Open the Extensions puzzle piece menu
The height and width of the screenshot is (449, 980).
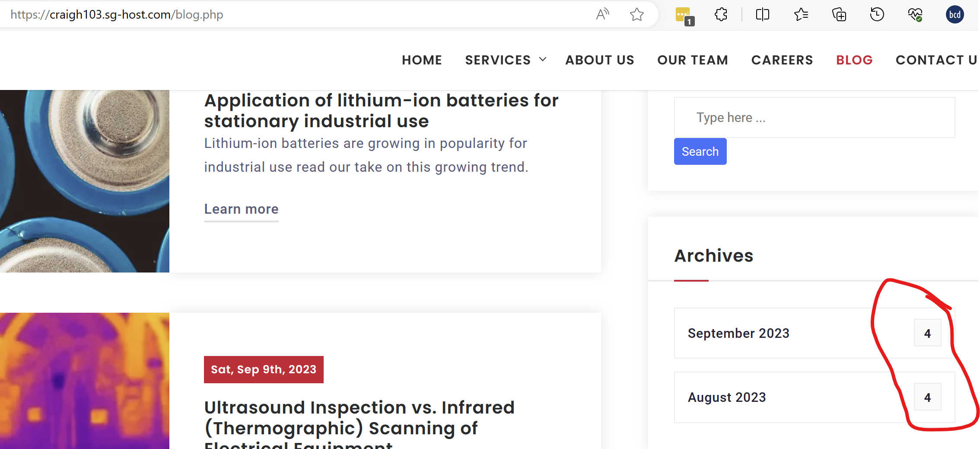pyautogui.click(x=721, y=15)
